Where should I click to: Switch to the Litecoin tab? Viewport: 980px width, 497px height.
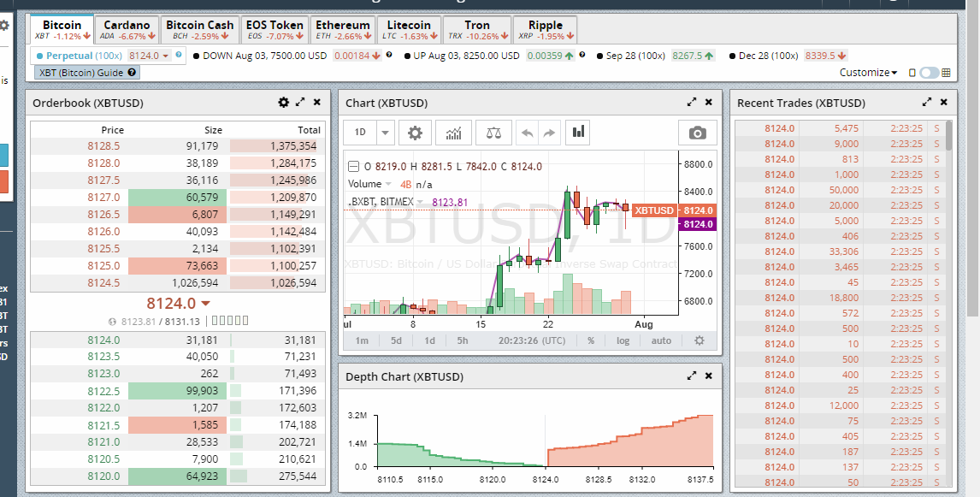pos(409,30)
